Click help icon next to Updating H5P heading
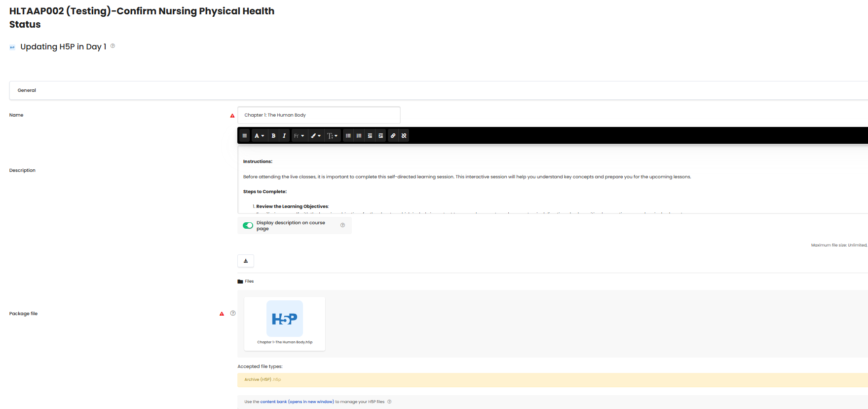 tap(113, 46)
